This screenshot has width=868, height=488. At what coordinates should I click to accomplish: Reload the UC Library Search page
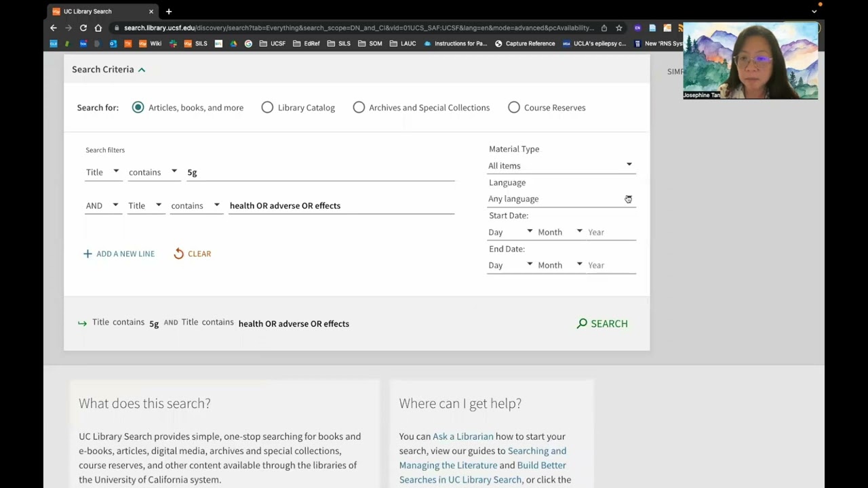pos(83,28)
